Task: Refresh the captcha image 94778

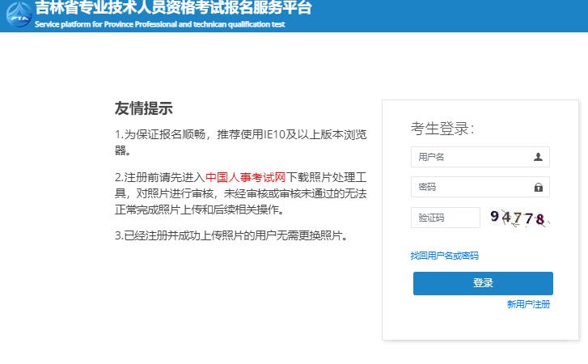Action: [519, 218]
